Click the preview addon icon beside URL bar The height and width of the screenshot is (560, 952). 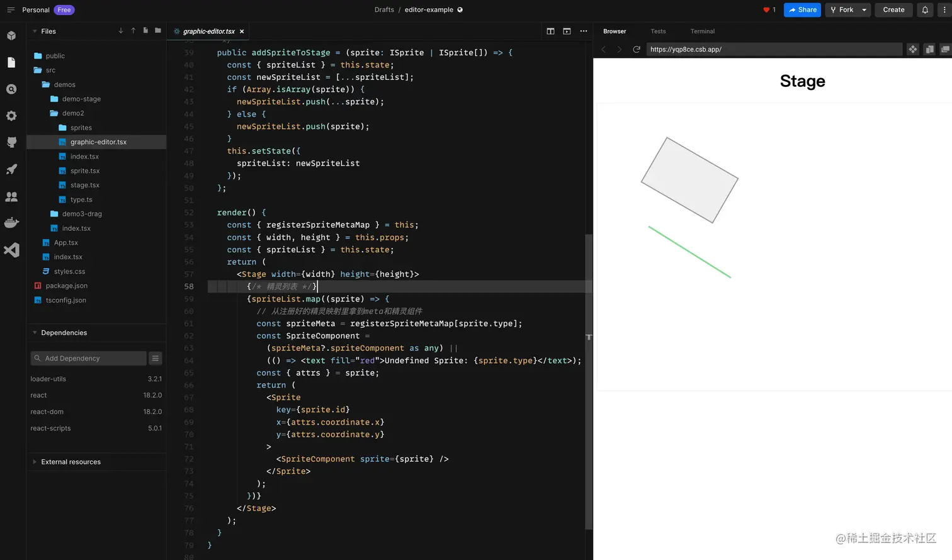(912, 49)
